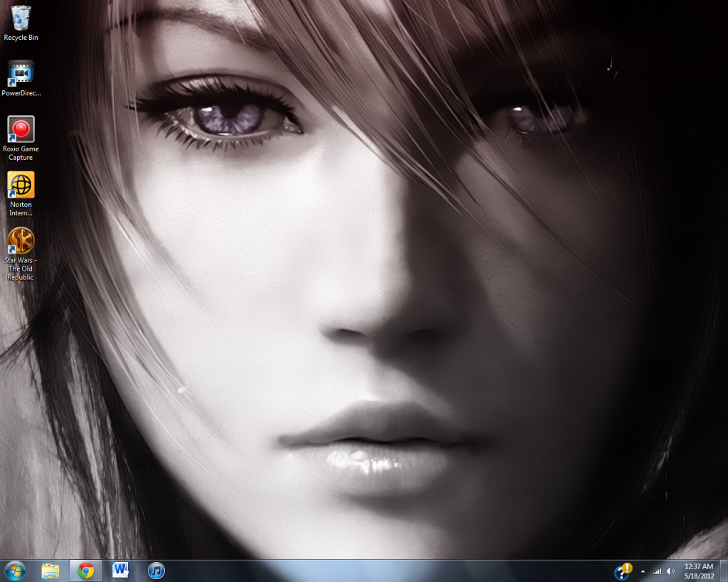Open the Windows Start menu orb
The width and height of the screenshot is (728, 582).
coord(15,571)
